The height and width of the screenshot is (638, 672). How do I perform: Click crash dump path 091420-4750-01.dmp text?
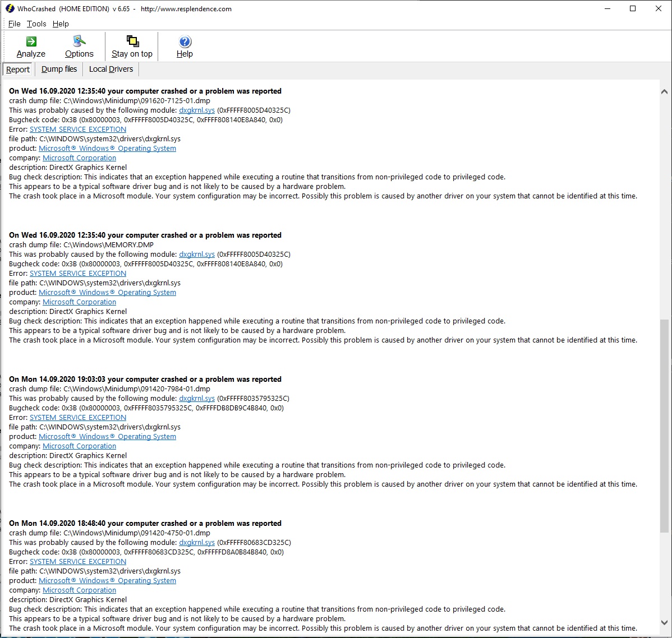click(137, 533)
